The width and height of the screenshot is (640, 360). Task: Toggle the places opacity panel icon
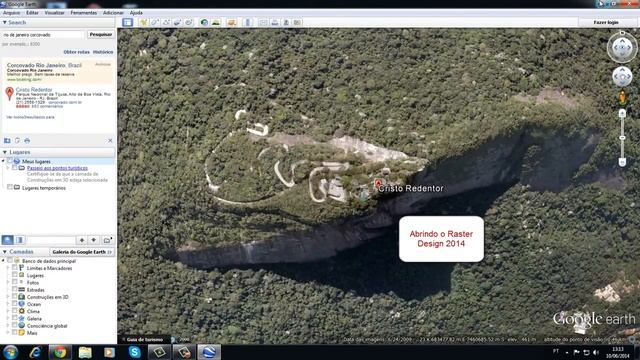19,240
